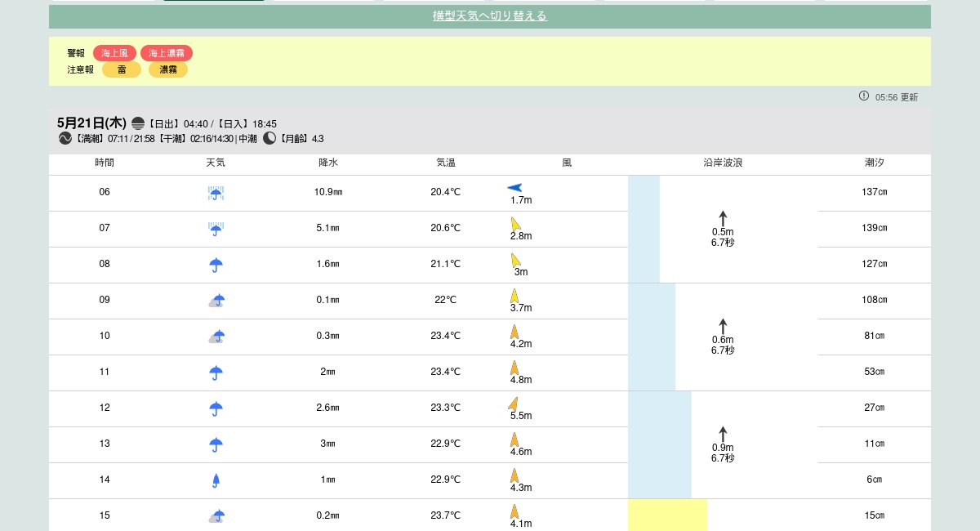Click the 沿岸波浪 column header
980x531 pixels.
[723, 163]
